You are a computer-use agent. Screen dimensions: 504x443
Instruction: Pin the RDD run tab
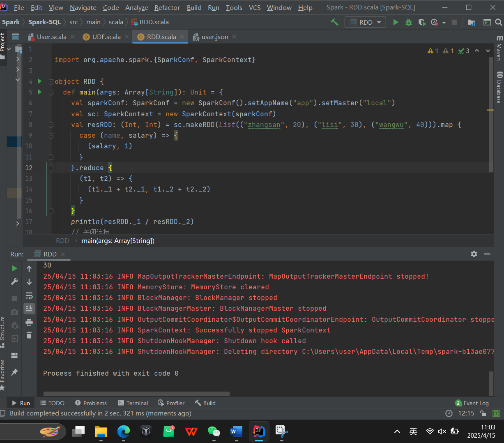(x=14, y=372)
